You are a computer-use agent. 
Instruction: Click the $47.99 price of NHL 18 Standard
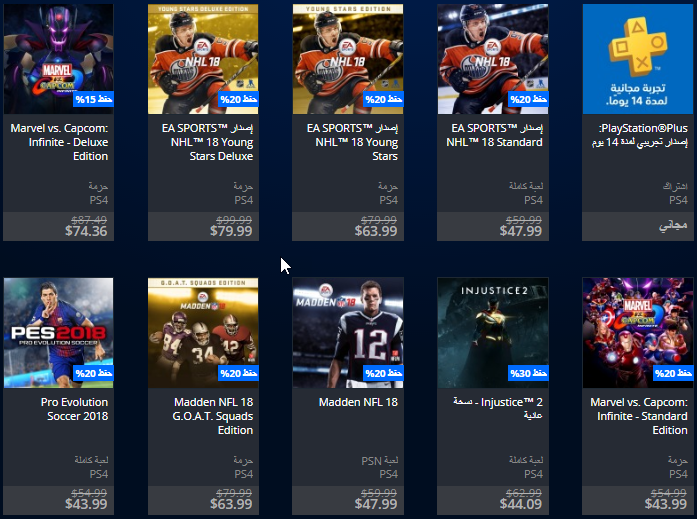(521, 231)
